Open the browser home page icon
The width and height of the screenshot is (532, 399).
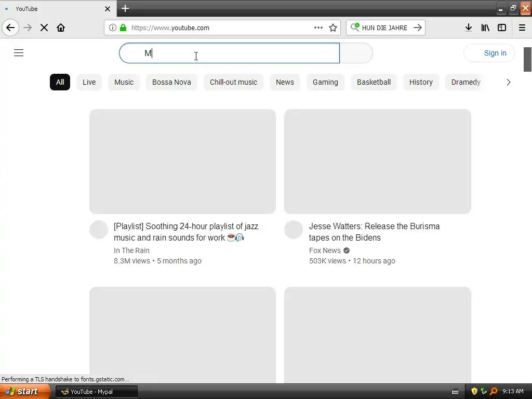coord(61,28)
